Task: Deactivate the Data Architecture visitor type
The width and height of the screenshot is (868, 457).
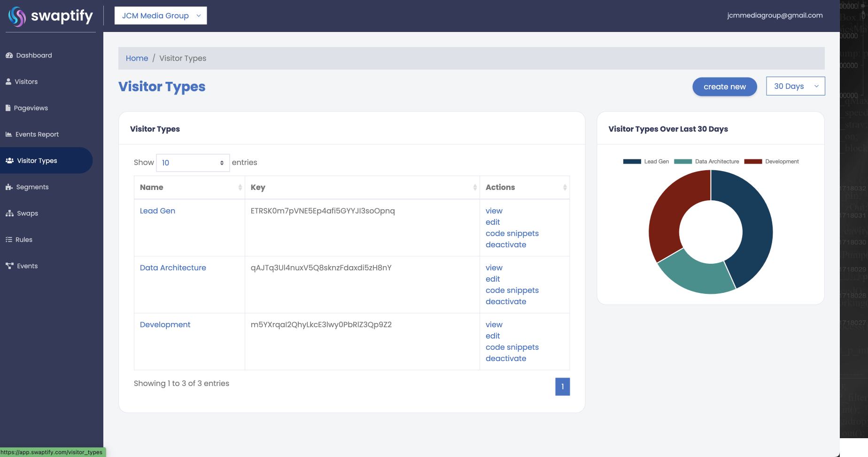Action: [506, 302]
